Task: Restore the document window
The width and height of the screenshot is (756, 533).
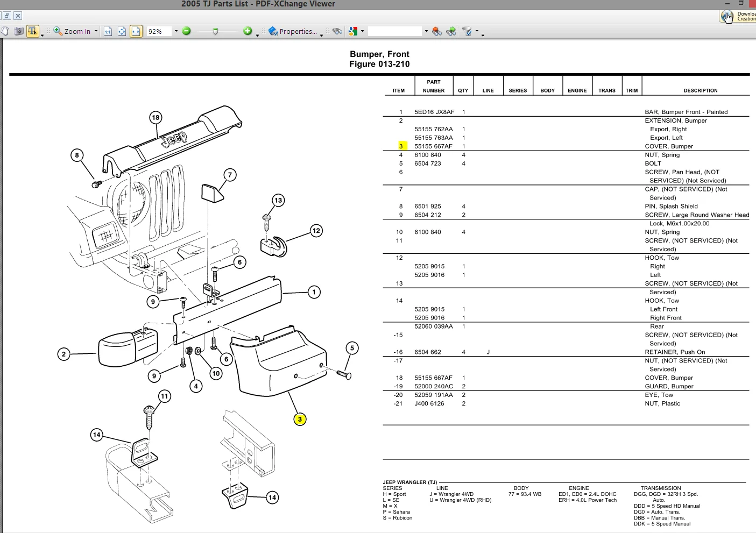Action: 7,16
